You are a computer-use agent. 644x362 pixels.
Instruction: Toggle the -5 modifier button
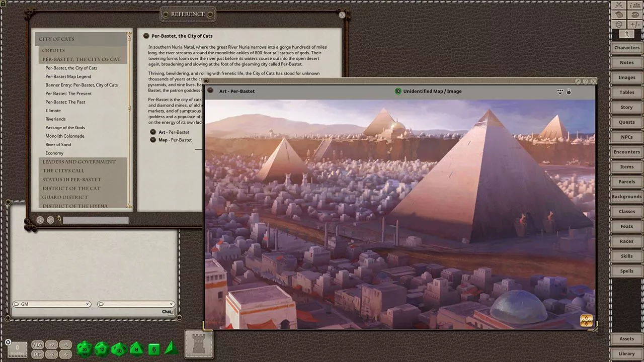click(65, 354)
